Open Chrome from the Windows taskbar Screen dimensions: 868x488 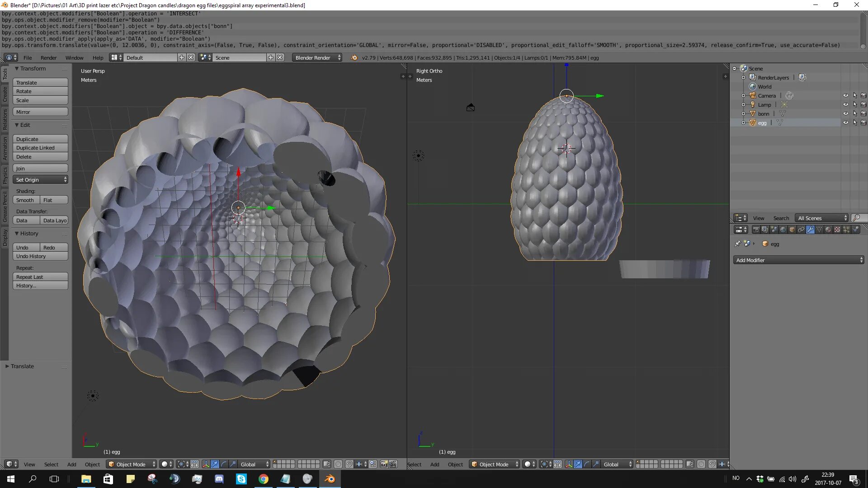click(x=263, y=479)
